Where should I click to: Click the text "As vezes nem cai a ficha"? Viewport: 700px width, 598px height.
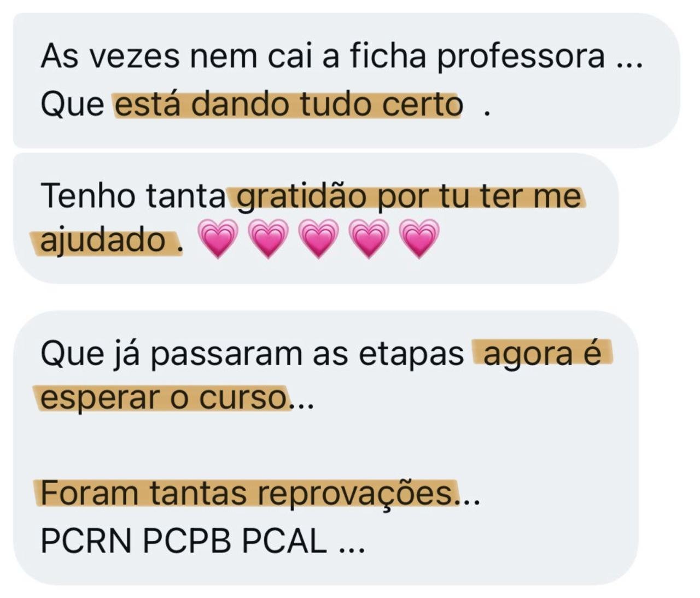[x=234, y=56]
